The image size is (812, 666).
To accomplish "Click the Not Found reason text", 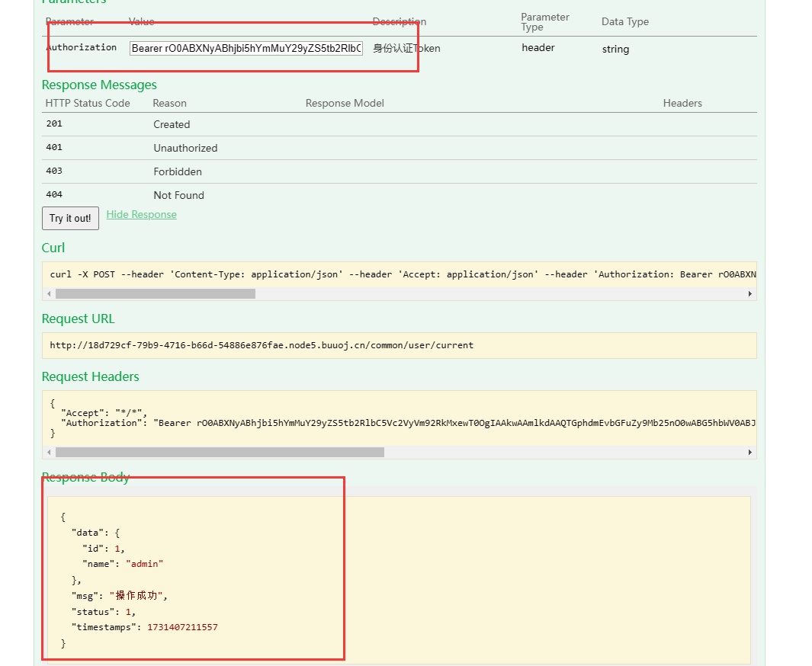I will 178,195.
